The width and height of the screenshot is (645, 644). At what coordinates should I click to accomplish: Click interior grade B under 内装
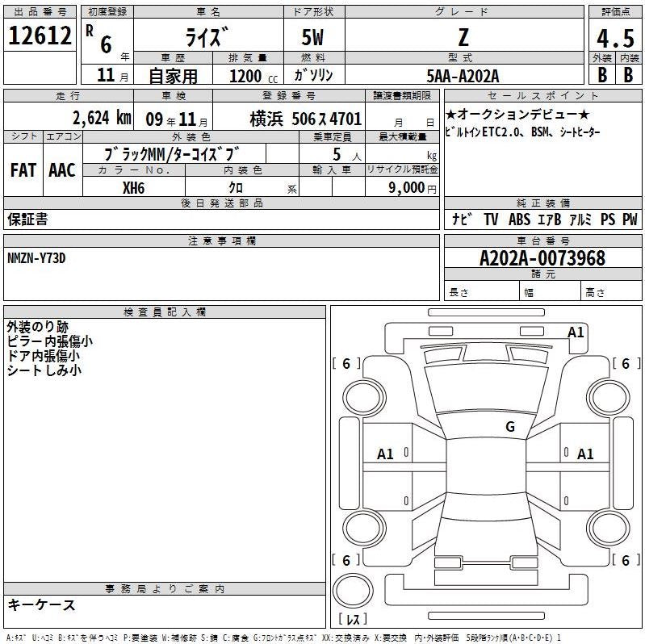click(628, 75)
